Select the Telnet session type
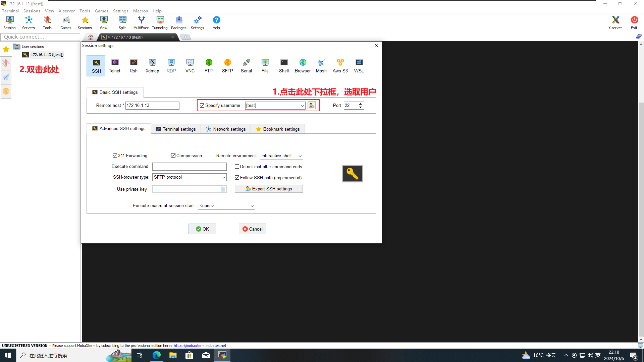 115,66
